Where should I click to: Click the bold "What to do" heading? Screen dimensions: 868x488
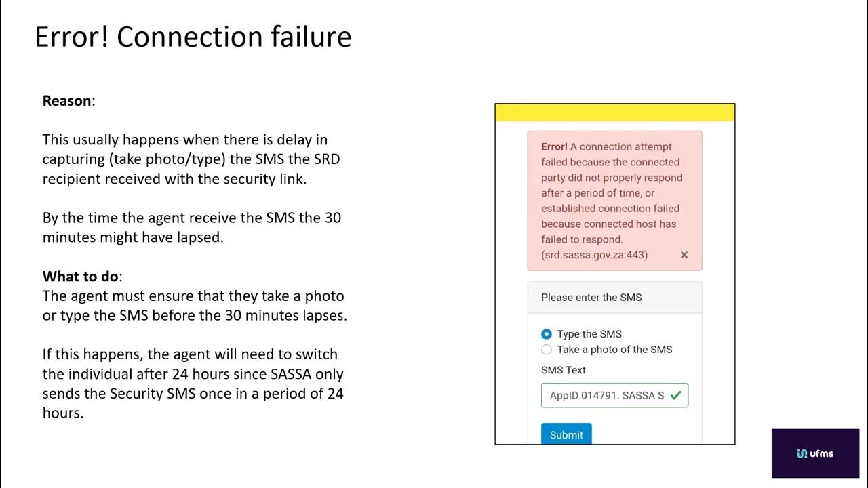coord(82,277)
